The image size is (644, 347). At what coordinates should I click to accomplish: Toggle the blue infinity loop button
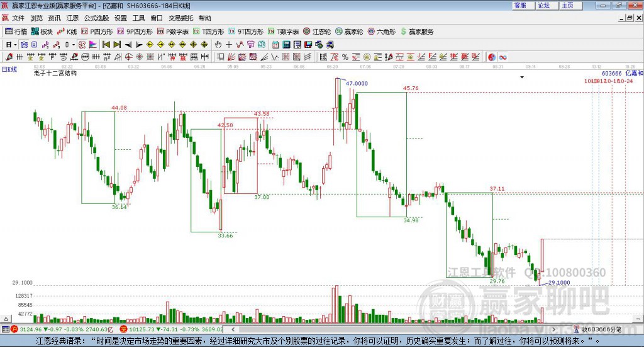point(502,57)
